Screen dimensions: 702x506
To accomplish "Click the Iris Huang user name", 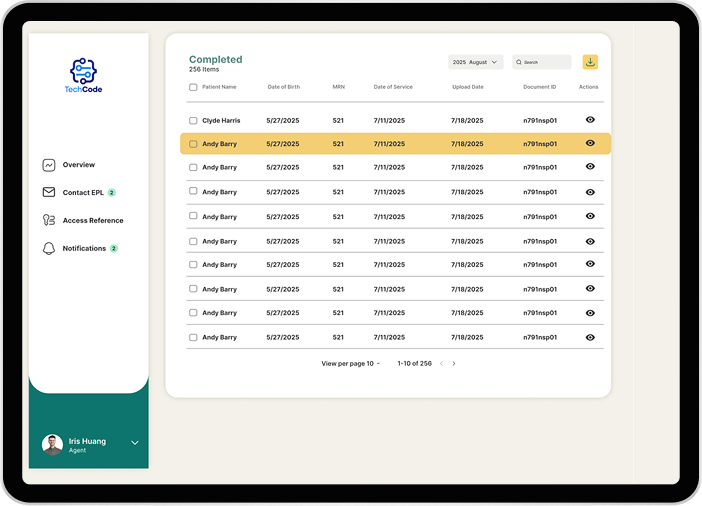I will click(x=87, y=441).
